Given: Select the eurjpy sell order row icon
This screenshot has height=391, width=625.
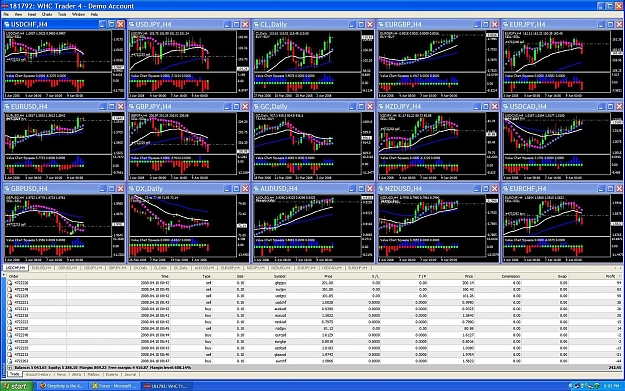Looking at the screenshot, I should tap(10, 289).
